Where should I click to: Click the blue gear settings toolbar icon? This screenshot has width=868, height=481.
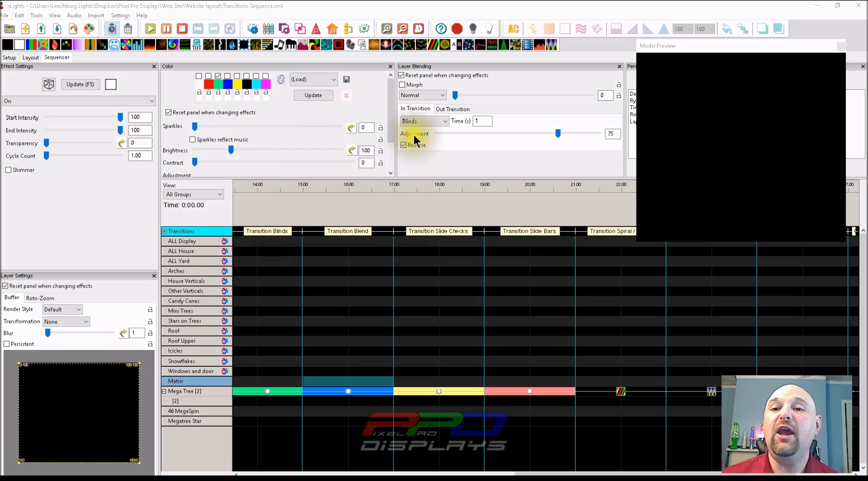point(252,29)
